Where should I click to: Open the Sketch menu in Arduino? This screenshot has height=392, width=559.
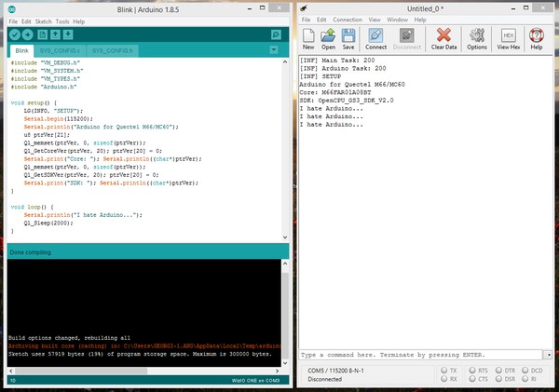[44, 21]
